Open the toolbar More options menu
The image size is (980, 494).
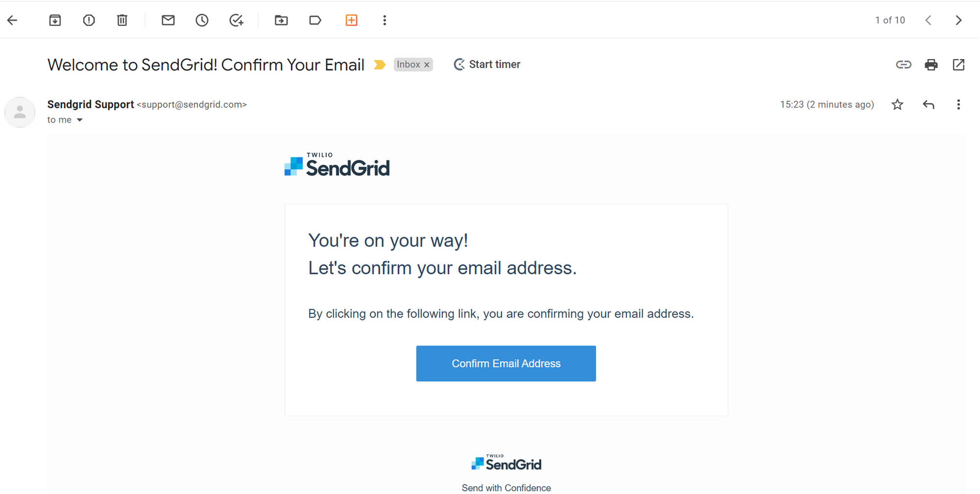pos(385,20)
